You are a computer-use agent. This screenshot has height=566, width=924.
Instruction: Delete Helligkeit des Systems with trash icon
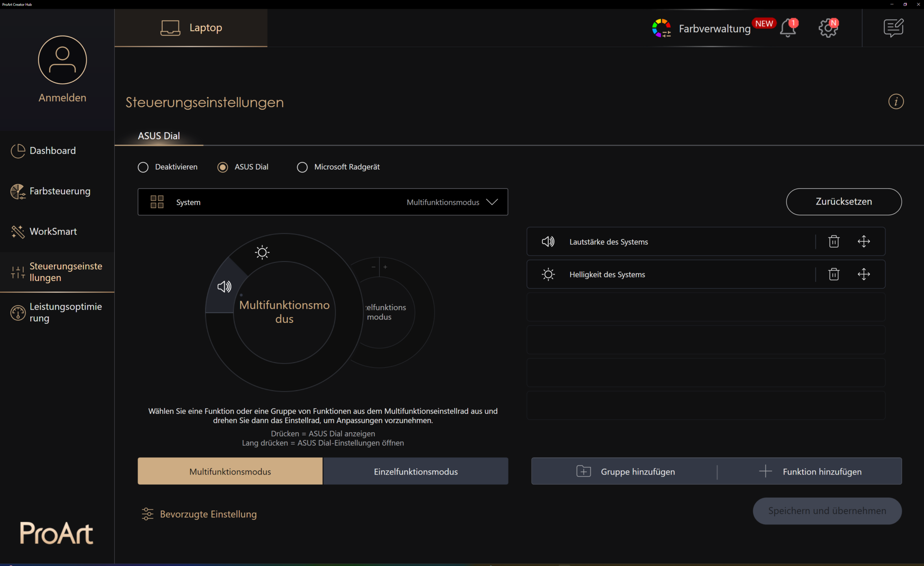[834, 274]
